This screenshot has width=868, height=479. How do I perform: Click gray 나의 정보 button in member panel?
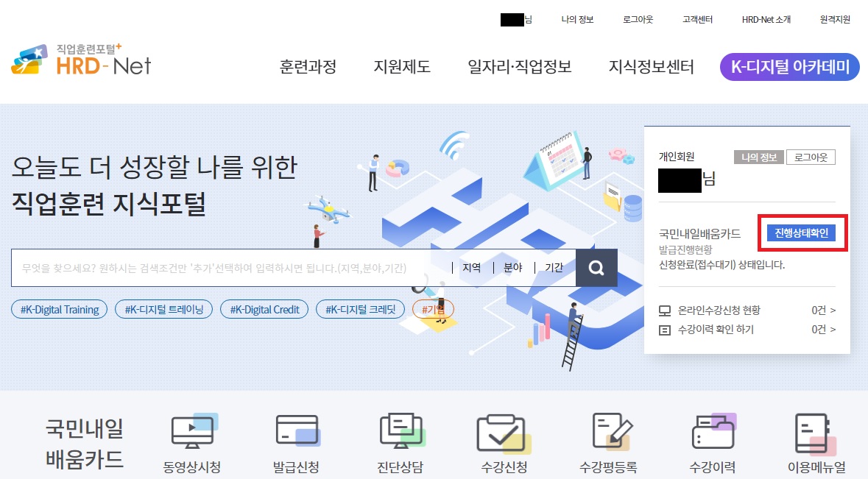pos(759,157)
